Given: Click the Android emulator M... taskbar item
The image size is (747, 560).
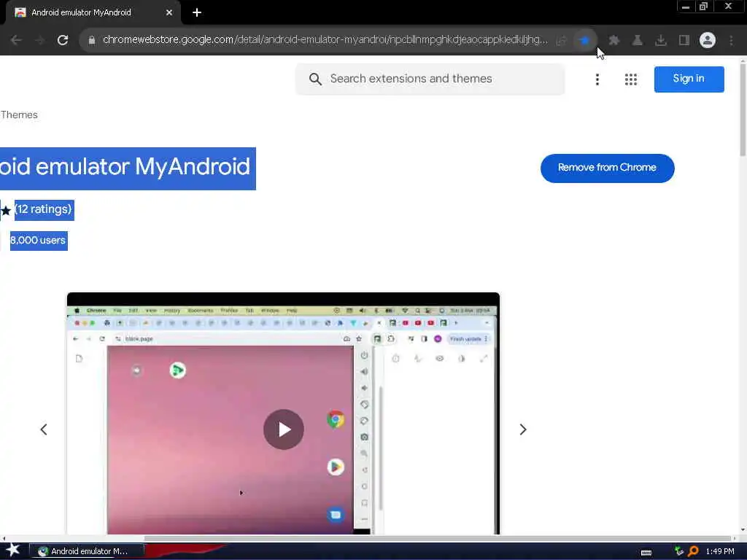Looking at the screenshot, I should coord(88,551).
